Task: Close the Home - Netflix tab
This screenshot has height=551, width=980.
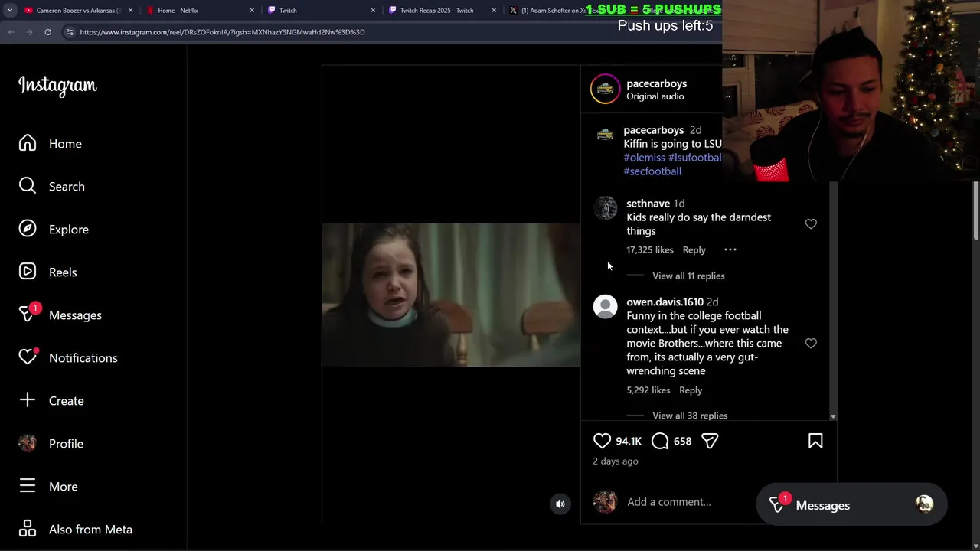Action: coord(252,11)
